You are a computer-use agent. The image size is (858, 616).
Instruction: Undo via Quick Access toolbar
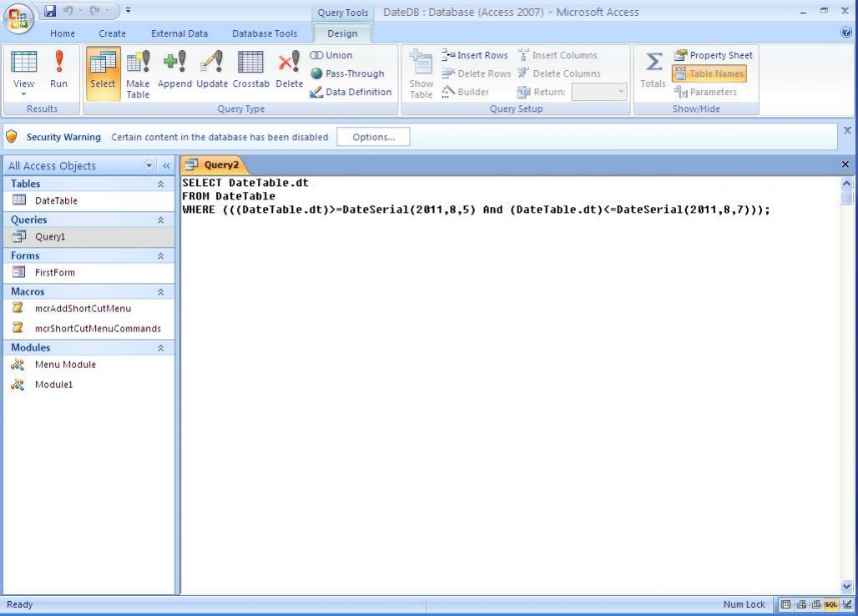68,10
